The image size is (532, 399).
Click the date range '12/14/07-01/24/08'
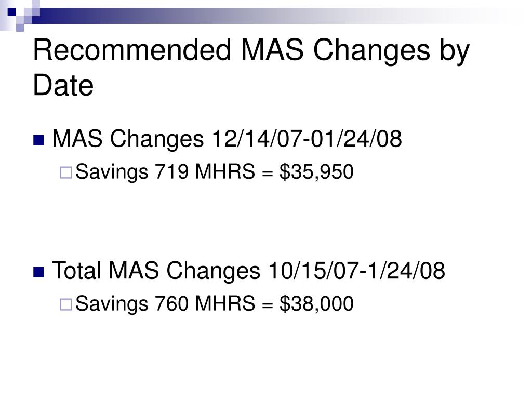pos(307,139)
